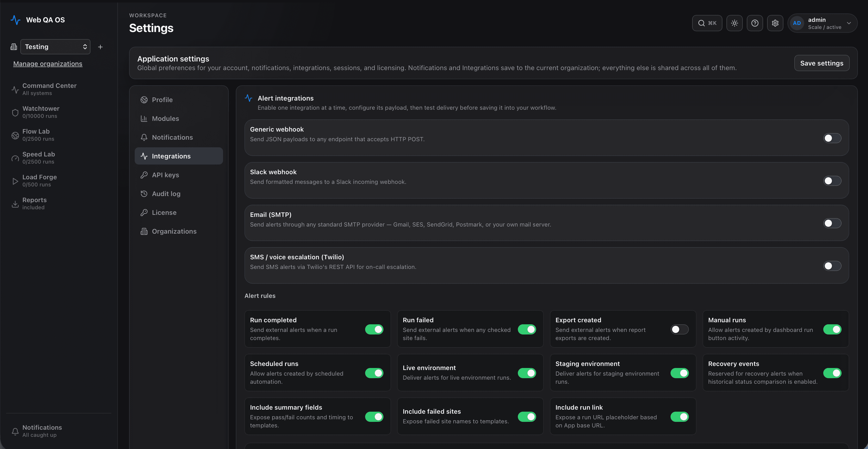The height and width of the screenshot is (449, 868).
Task: Click the Load Forge play icon
Action: click(x=15, y=181)
